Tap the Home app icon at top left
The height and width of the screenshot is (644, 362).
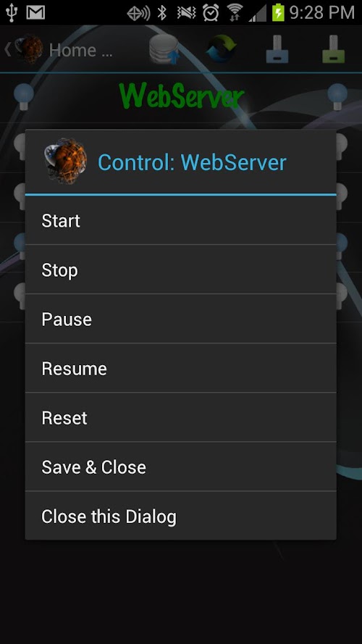(29, 49)
